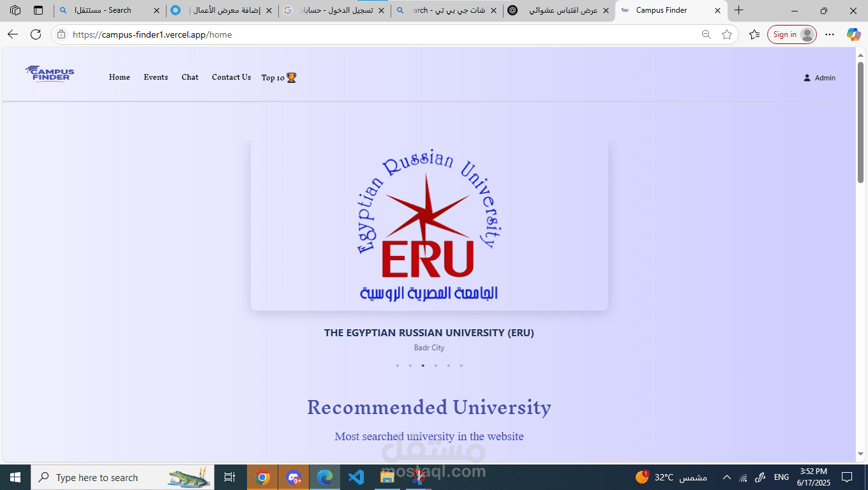
Task: Click THE EGYPTIAN RUSSIAN UNIVERSITY (ERU) title
Action: 429,333
